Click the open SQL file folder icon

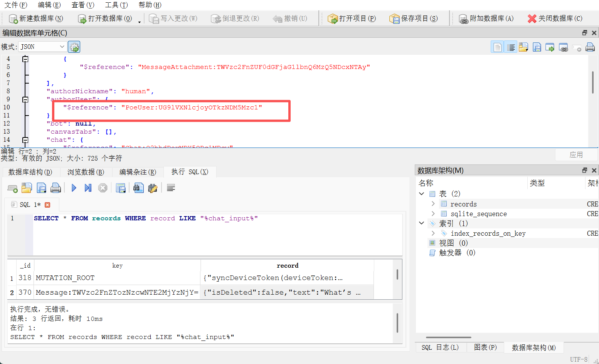(x=27, y=188)
